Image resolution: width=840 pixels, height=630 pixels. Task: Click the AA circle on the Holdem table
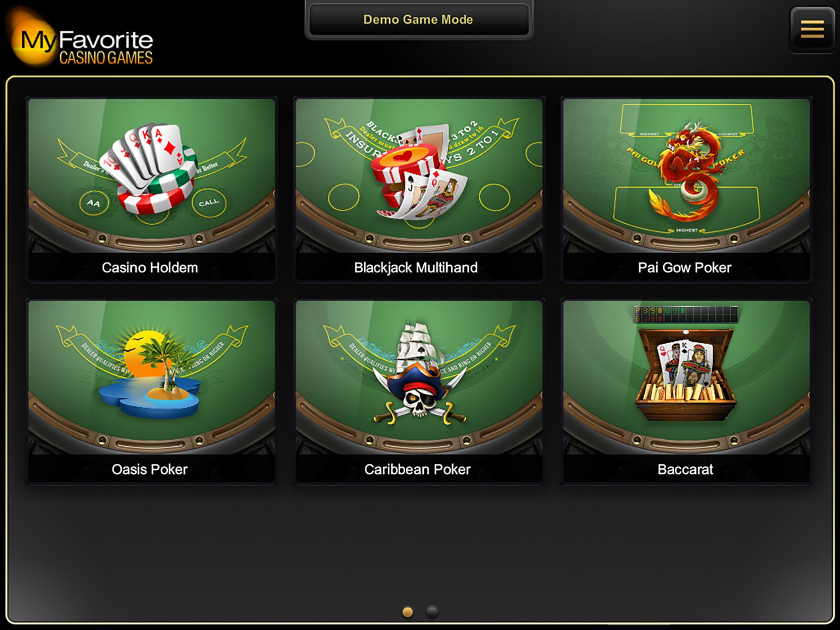click(94, 203)
